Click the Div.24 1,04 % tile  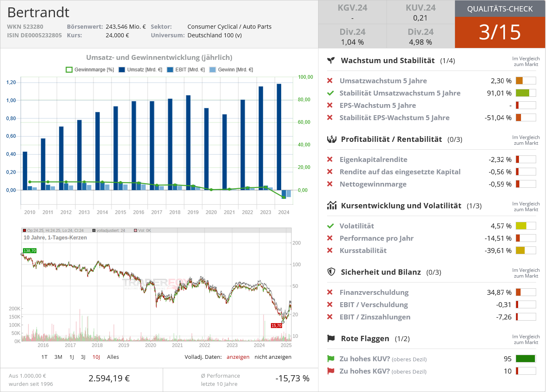coord(353,36)
